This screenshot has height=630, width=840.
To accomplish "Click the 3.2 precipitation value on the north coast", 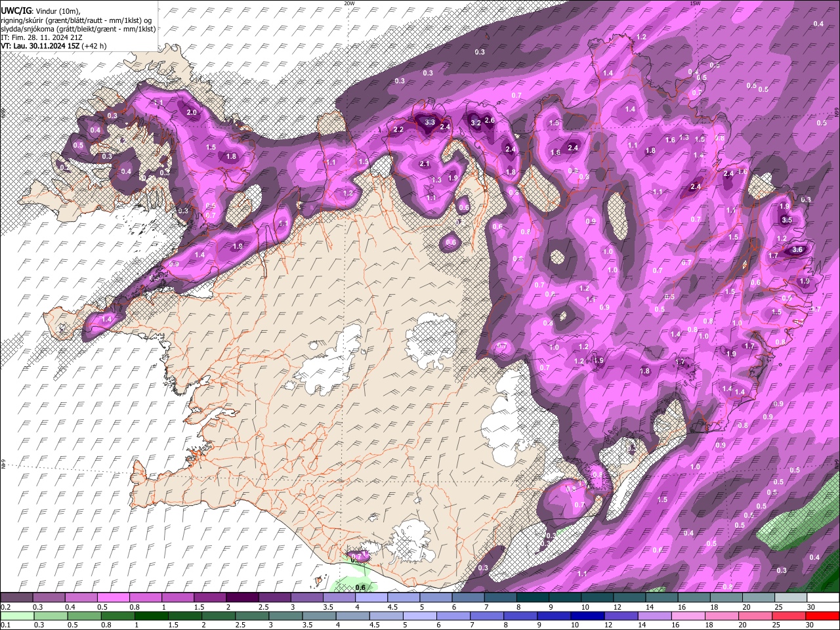I will coord(476,123).
